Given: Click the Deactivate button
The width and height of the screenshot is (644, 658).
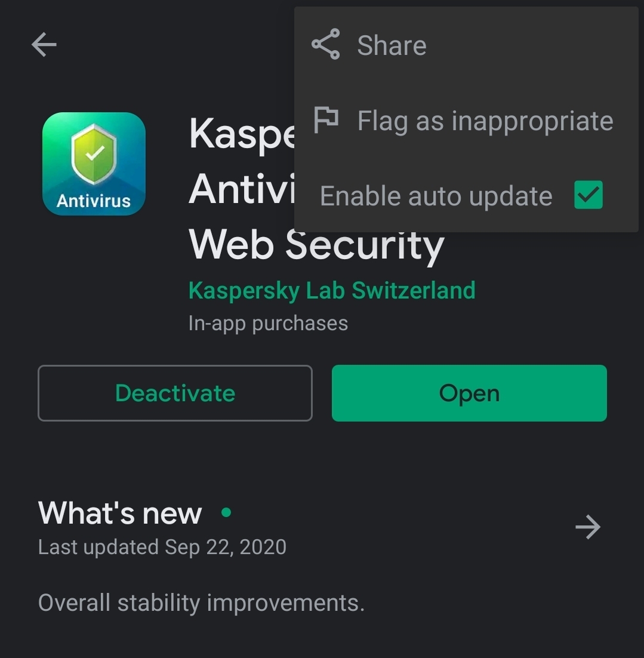Looking at the screenshot, I should point(175,393).
